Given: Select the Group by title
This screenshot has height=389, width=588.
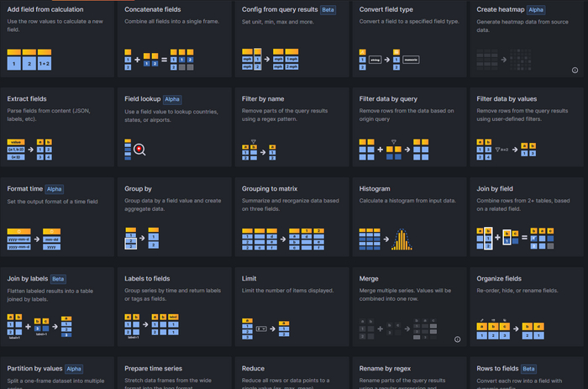Looking at the screenshot, I should tap(138, 189).
